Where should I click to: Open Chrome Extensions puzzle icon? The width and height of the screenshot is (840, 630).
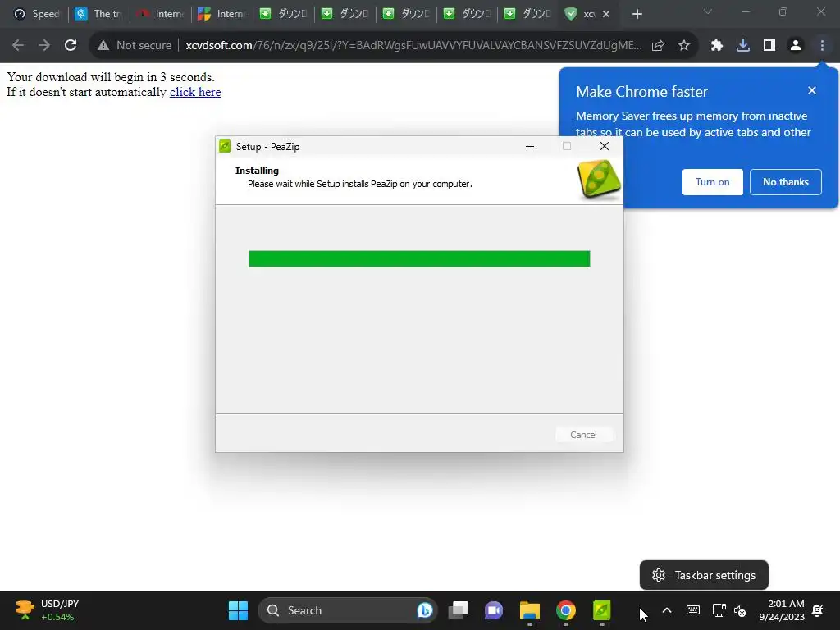[x=717, y=46]
